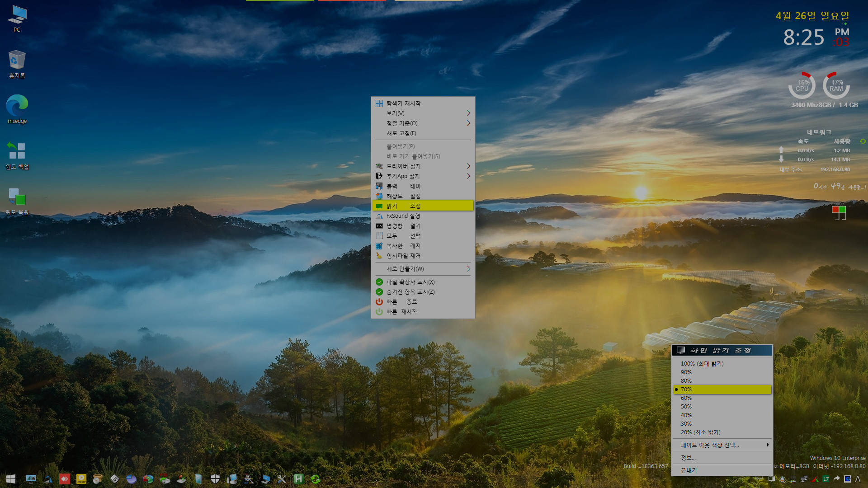The height and width of the screenshot is (488, 868).
Task: Launch the red AnyDesk taskbar icon
Action: point(65,479)
